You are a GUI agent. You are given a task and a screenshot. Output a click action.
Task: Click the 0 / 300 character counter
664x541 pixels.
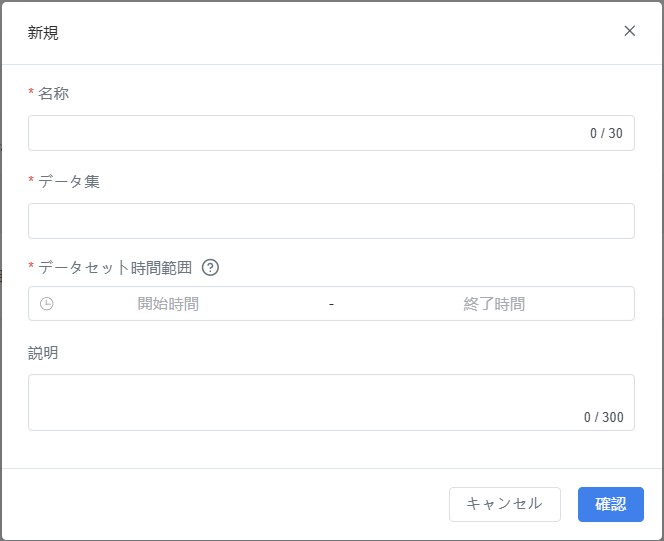coord(603,417)
